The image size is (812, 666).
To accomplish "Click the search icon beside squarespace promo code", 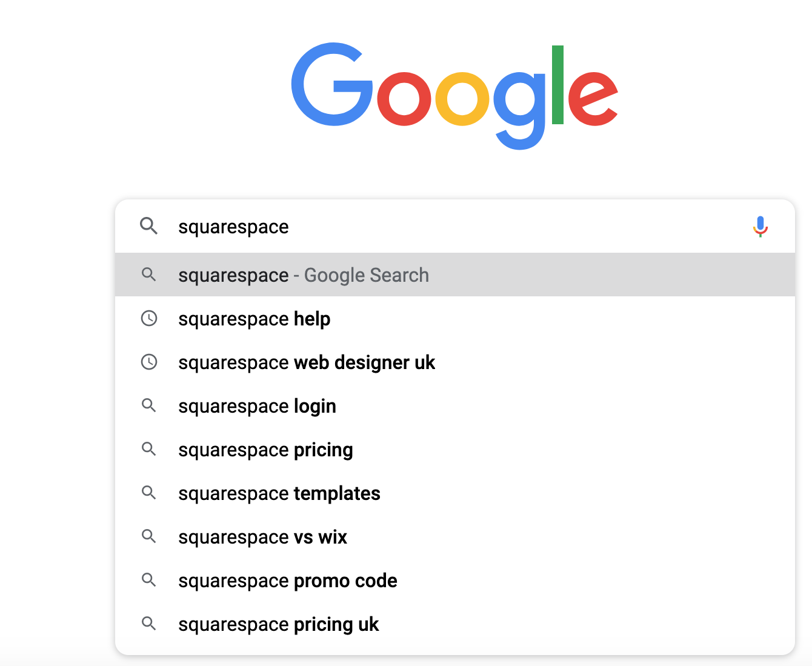I will 149,580.
